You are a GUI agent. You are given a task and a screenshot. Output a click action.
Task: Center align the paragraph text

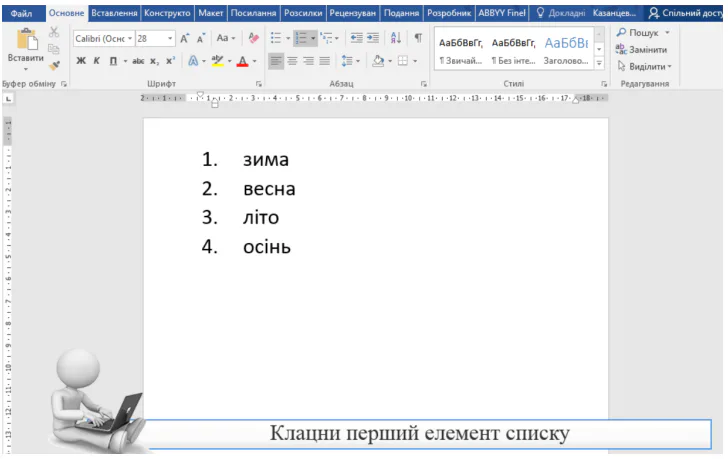pyautogui.click(x=292, y=61)
